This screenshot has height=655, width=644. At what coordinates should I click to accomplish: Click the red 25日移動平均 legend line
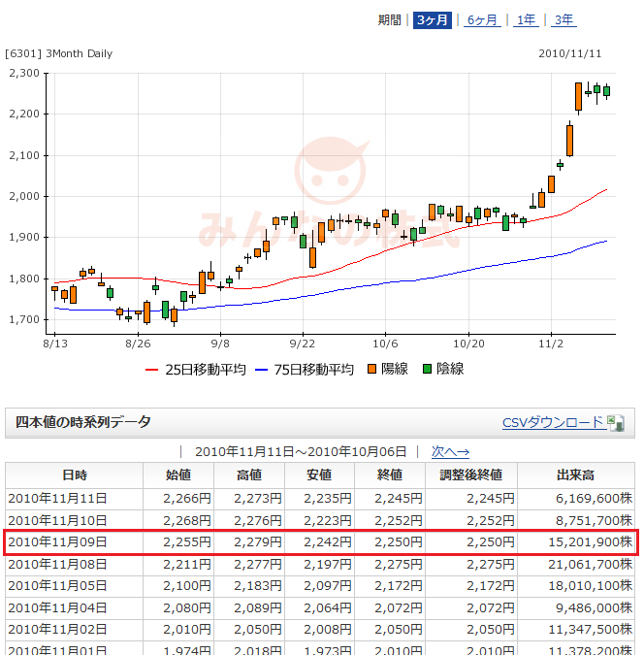point(150,370)
